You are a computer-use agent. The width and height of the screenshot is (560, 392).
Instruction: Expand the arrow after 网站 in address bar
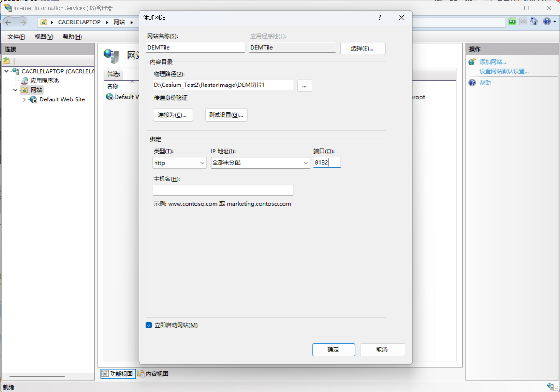132,22
